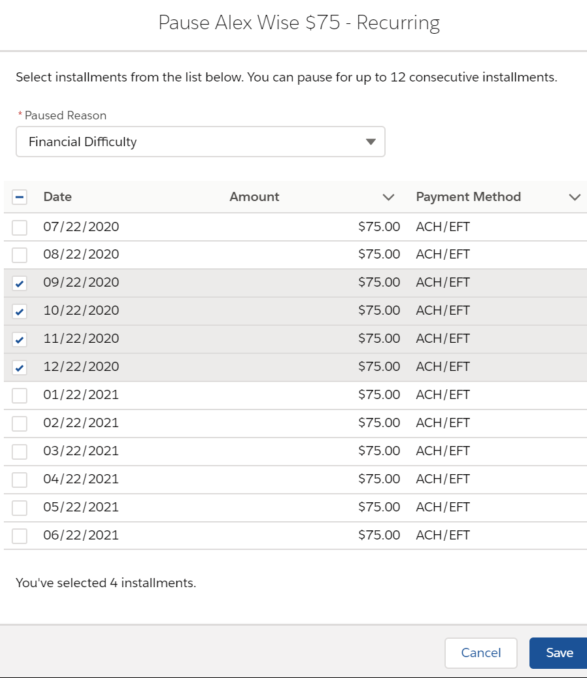Image resolution: width=587 pixels, height=678 pixels.
Task: Uncheck the 10/22/2020 installment
Action: tap(19, 311)
